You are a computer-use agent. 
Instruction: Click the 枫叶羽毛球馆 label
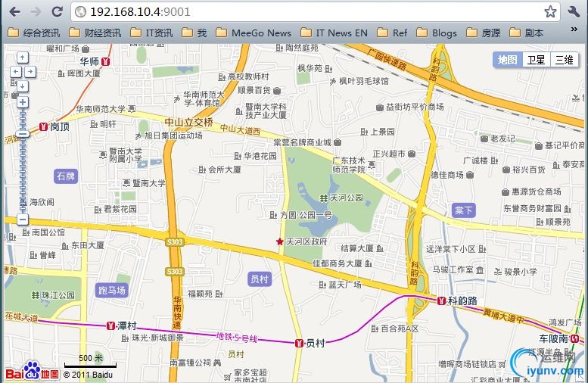(x=359, y=82)
